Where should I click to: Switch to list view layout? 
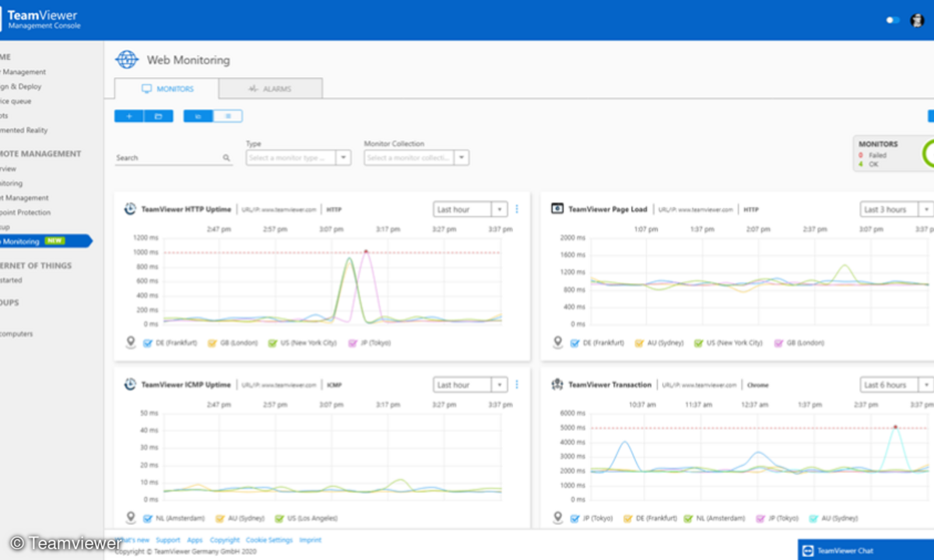(x=227, y=116)
